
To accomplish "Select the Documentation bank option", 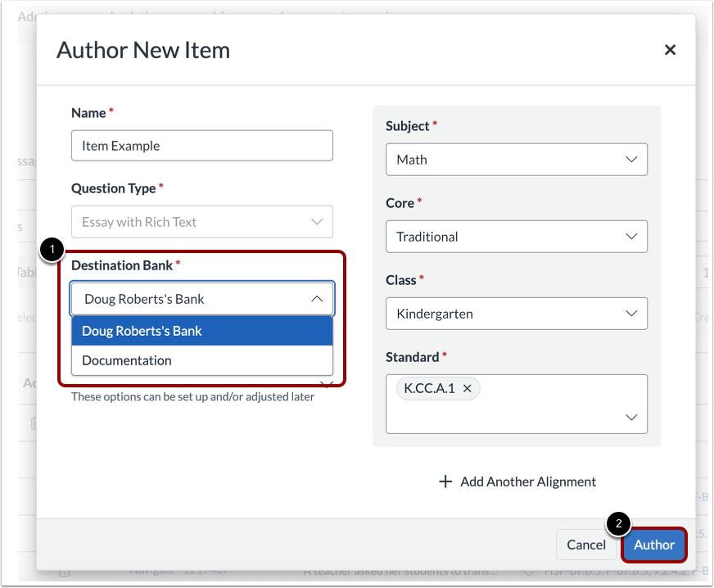I will click(201, 360).
